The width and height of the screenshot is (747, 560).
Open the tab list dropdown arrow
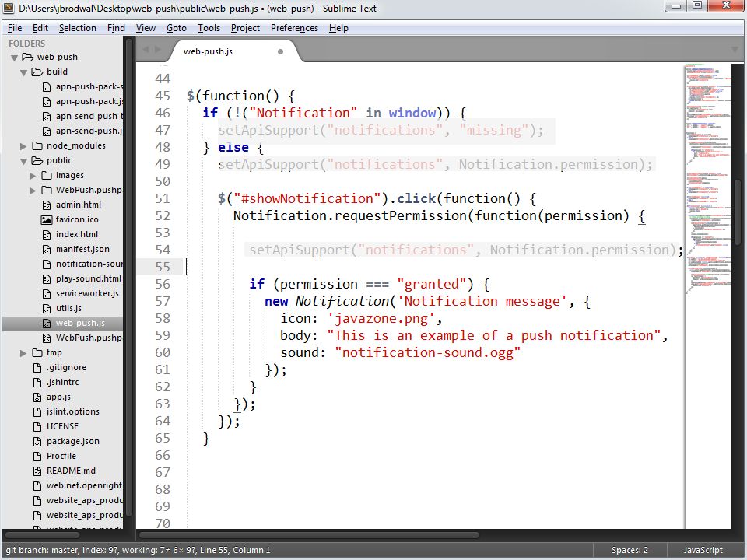point(735,50)
